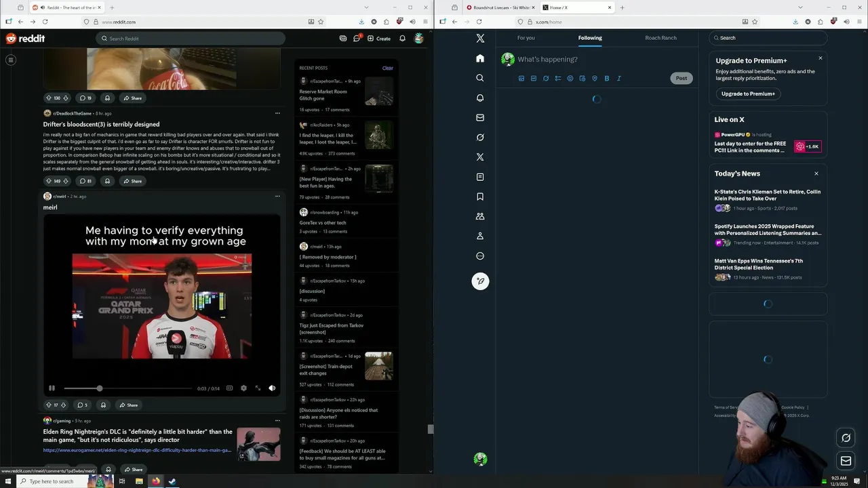Viewport: 868px width, 488px height.
Task: Open Grok icon in X sidebar
Action: (x=480, y=137)
